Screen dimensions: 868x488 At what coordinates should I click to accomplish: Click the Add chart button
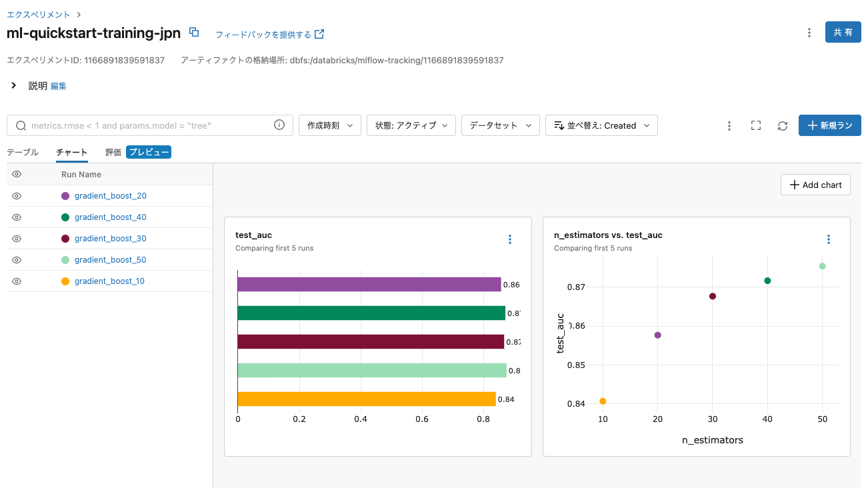coord(815,185)
